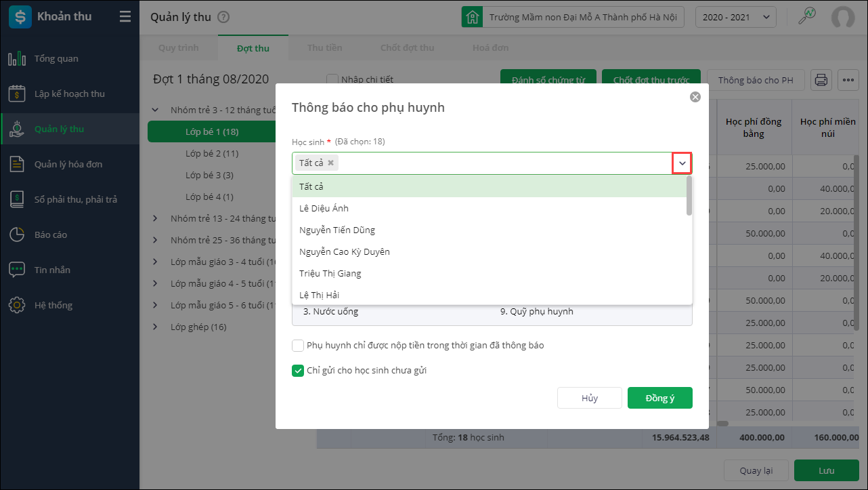The image size is (868, 490).
Task: Remove the Tất cả selected tag
Action: pyautogui.click(x=330, y=163)
